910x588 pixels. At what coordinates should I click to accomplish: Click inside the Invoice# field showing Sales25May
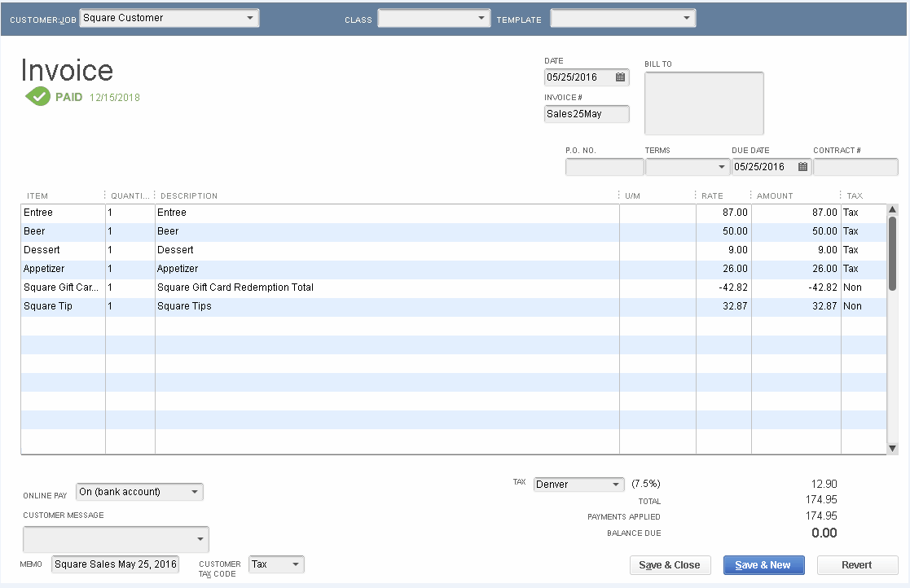click(585, 114)
